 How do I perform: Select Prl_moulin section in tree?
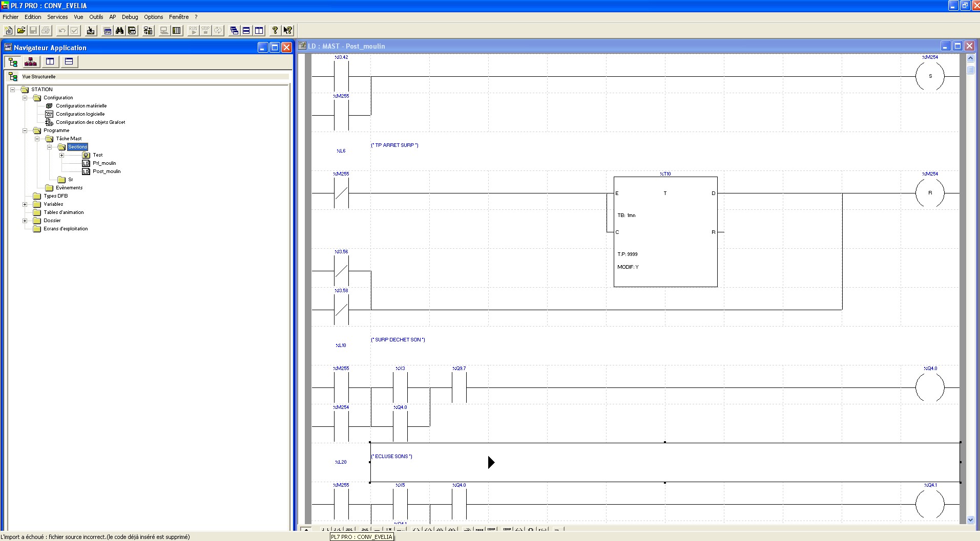click(104, 163)
